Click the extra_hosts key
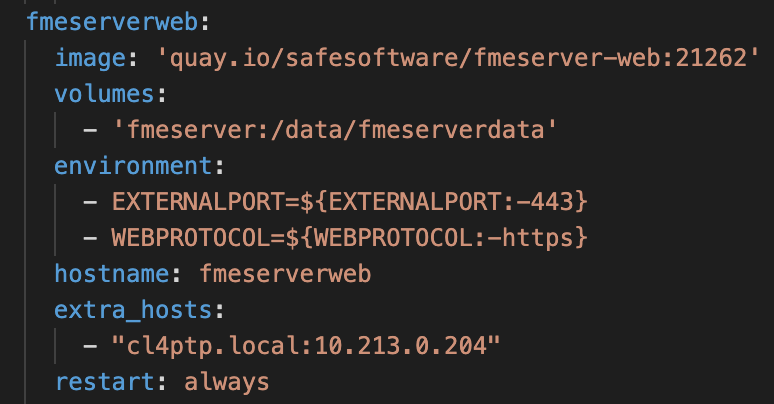Screen dimensions: 774x404 (133, 310)
